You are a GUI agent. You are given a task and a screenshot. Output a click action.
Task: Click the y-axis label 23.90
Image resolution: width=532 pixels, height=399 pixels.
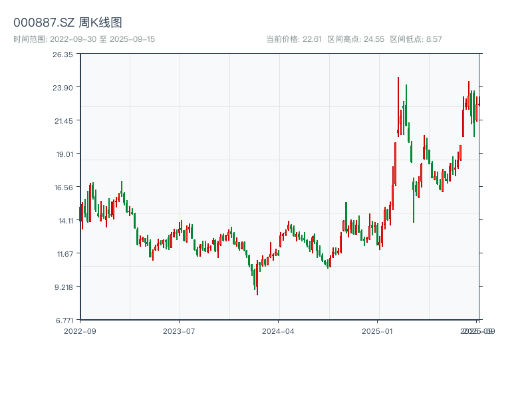(63, 88)
